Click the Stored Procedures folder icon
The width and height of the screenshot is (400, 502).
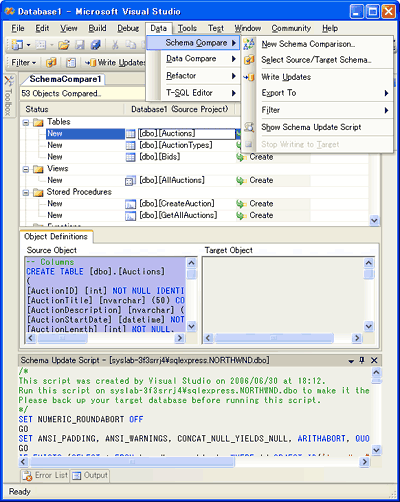pos(38,192)
